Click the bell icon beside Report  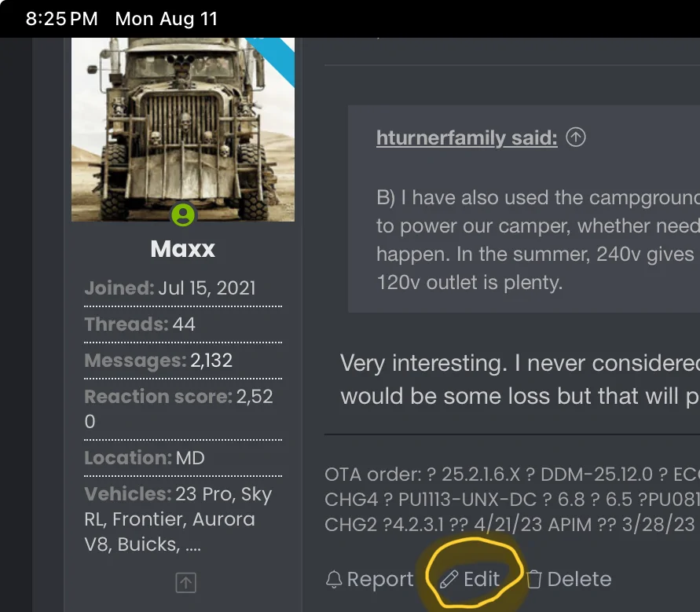coord(333,580)
